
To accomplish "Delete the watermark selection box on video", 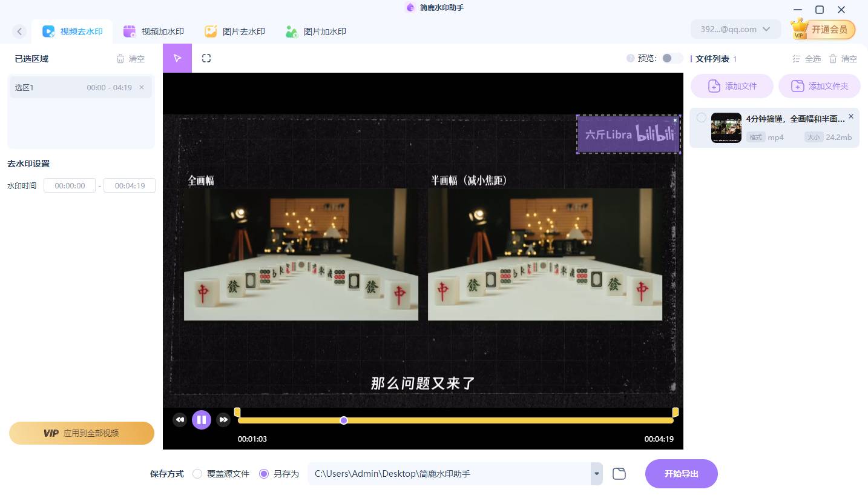I will 676,120.
